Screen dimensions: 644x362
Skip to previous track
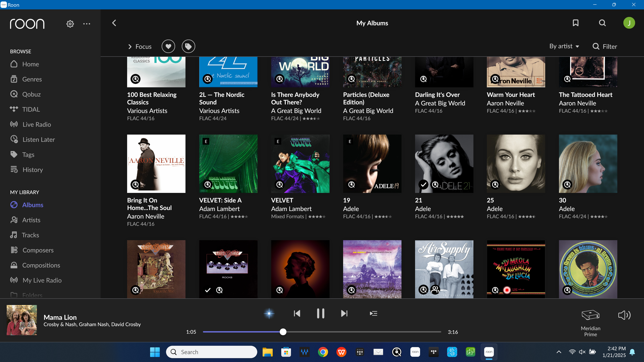297,313
